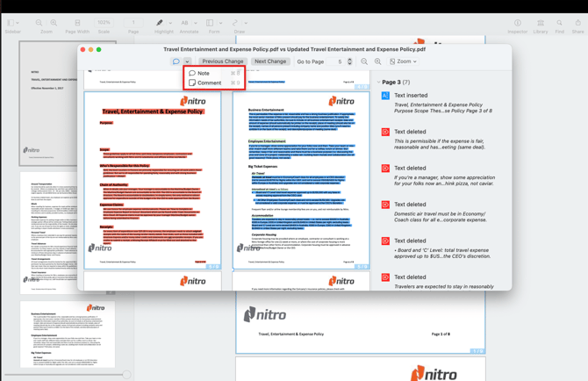Open the annotation type dropdown arrow
588x381 pixels.
tap(187, 61)
